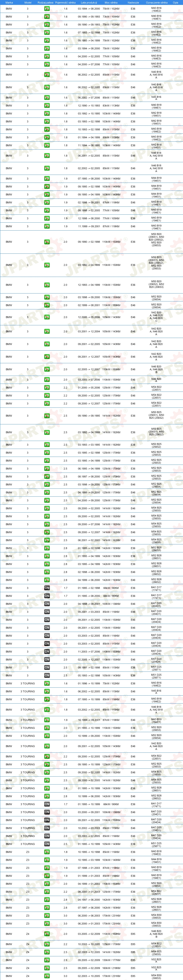
Task: Click the Z3 date cell 10.1995 -> 10.1998
Action: 89,852
